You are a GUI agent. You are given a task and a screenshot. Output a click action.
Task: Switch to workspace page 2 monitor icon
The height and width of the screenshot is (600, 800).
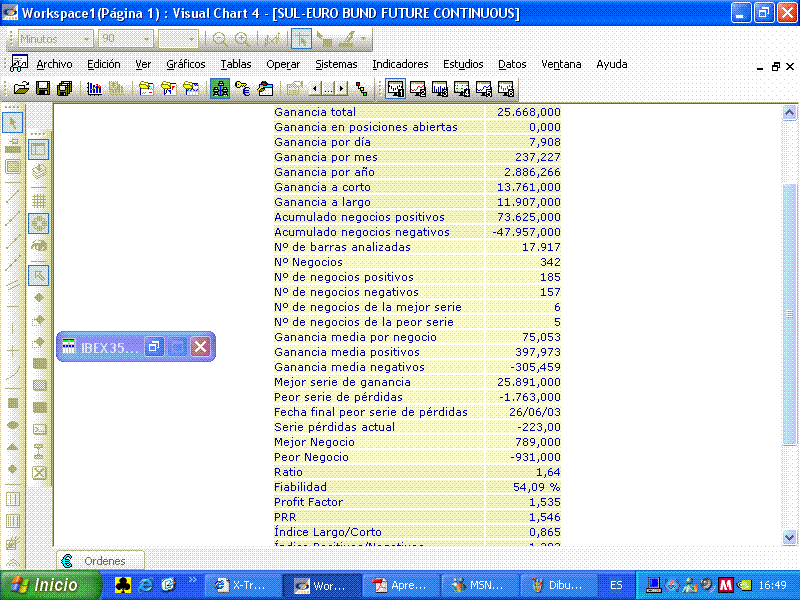pyautogui.click(x=418, y=89)
